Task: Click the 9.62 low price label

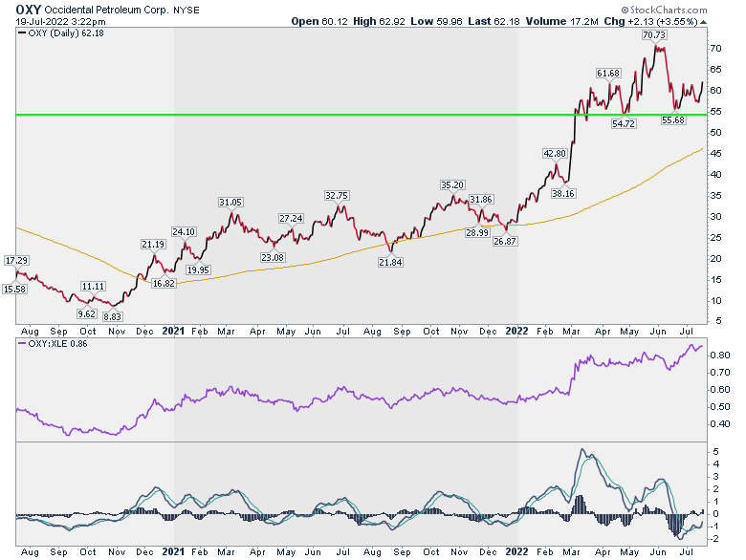Action: point(87,313)
